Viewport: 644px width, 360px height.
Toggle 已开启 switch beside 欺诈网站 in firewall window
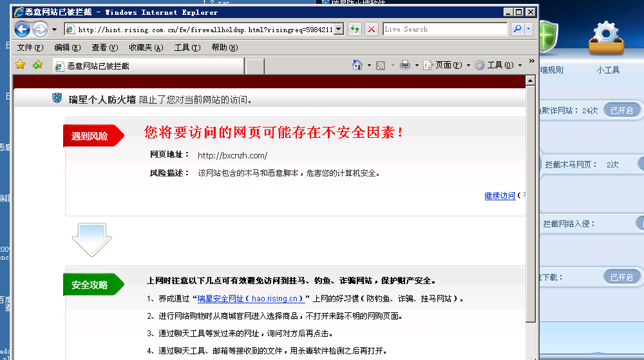click(x=621, y=110)
